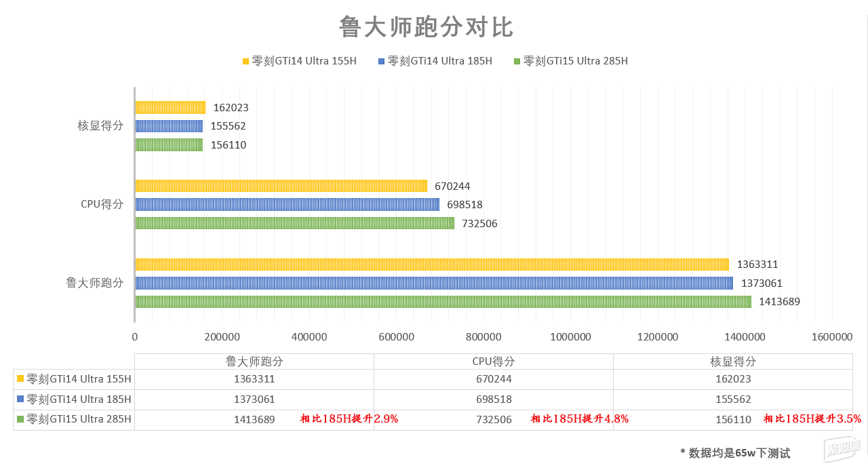Image resolution: width=868 pixels, height=470 pixels.
Task: Select top legend label 零刻GTi14 Ultra 185H
Action: 439,61
